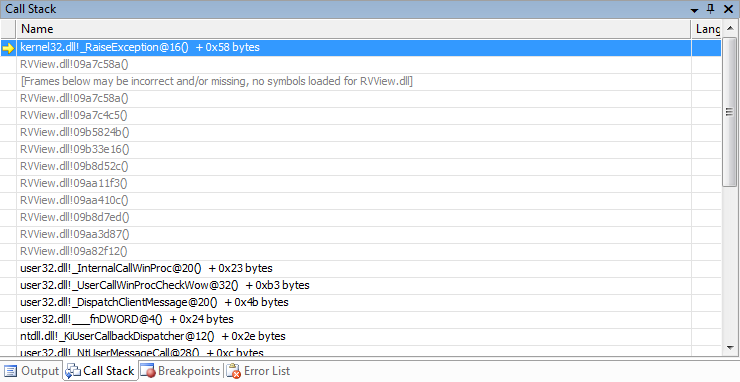The image size is (740, 382).
Task: Select frame RVView.dll!09aa11f3()
Action: [x=361, y=183]
